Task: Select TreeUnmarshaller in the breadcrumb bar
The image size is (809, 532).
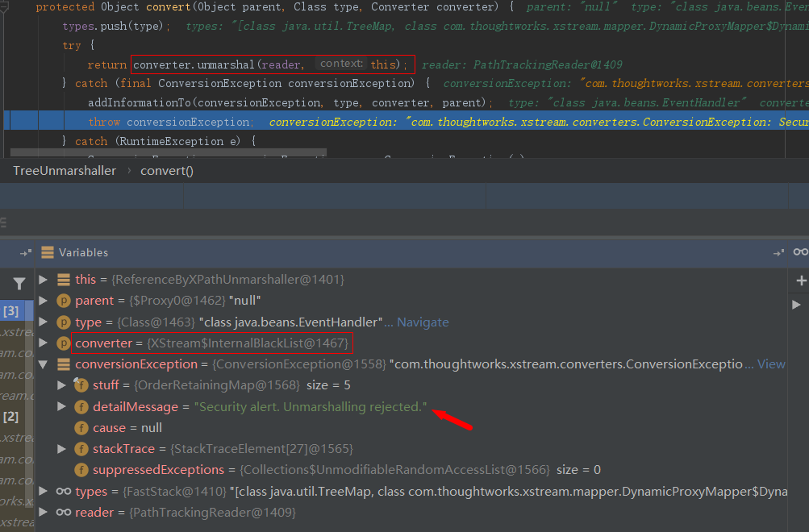Action: (65, 171)
